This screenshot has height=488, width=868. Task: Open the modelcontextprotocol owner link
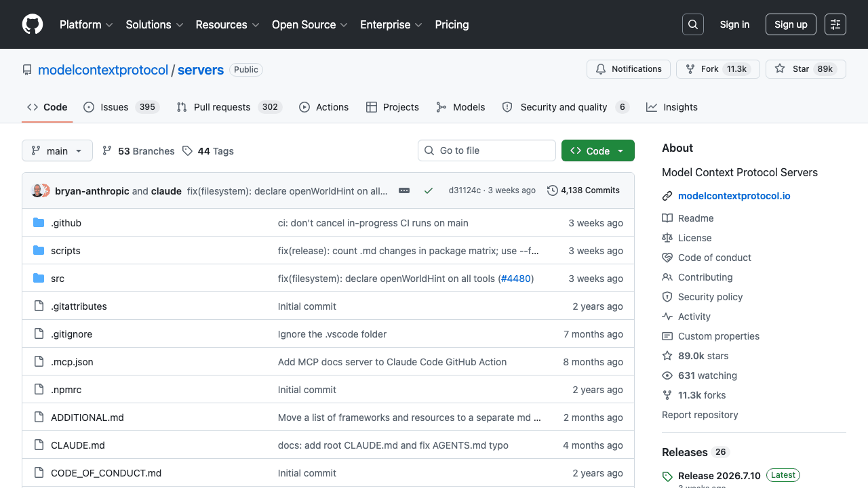pos(103,70)
